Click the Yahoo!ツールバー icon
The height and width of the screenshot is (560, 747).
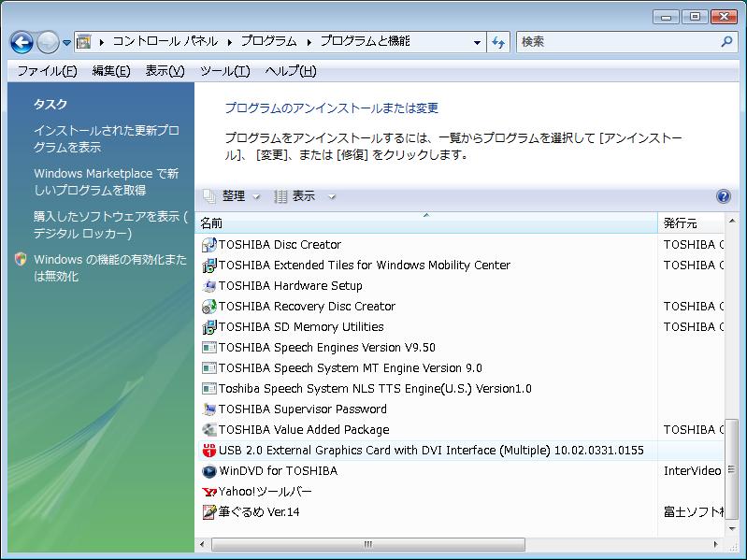click(209, 492)
